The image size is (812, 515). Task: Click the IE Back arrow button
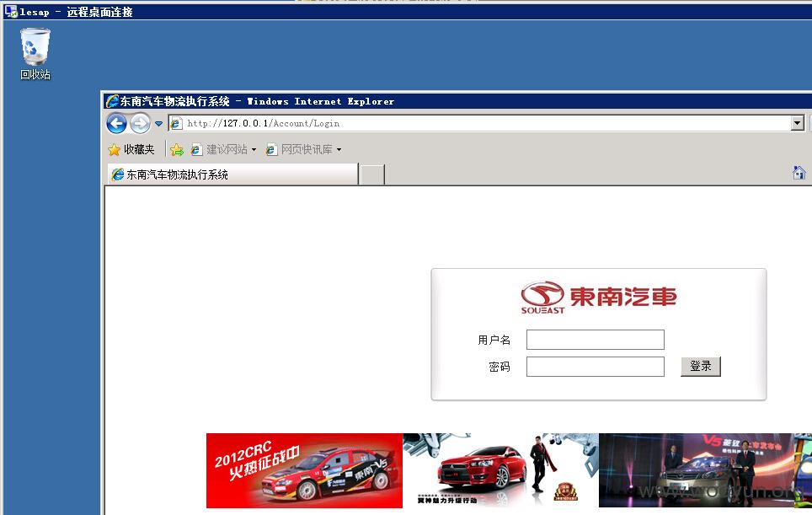coord(116,124)
